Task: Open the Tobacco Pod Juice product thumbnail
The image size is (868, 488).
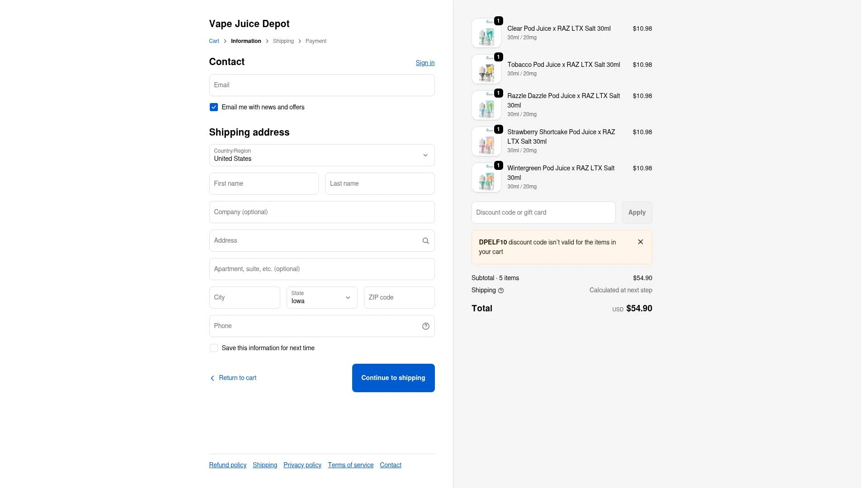Action: 486,69
